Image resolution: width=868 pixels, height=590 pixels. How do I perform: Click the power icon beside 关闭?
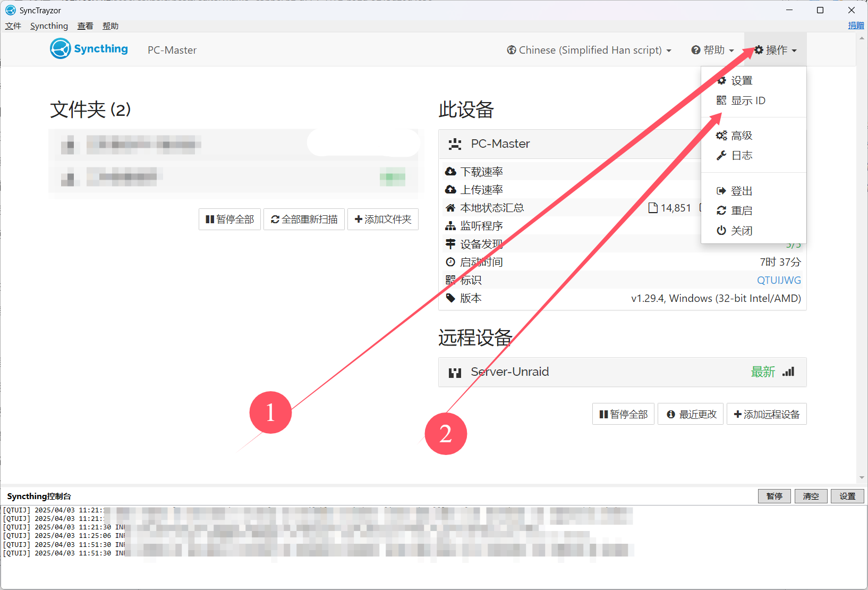721,231
